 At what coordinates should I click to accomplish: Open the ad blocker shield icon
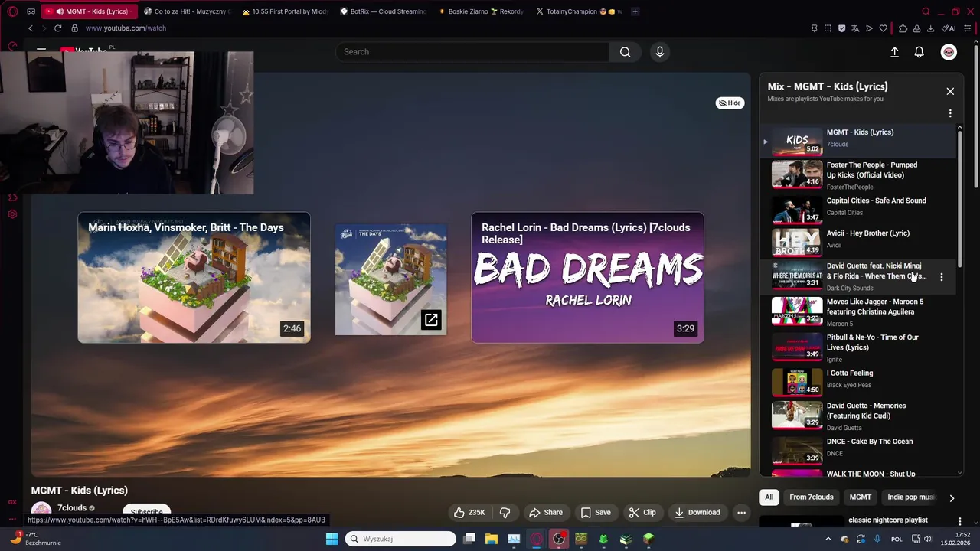click(841, 28)
